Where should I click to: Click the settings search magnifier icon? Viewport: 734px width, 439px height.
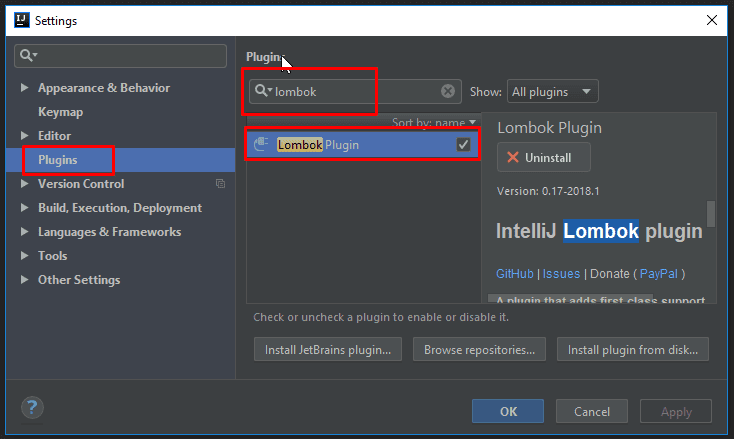pyautogui.click(x=28, y=55)
